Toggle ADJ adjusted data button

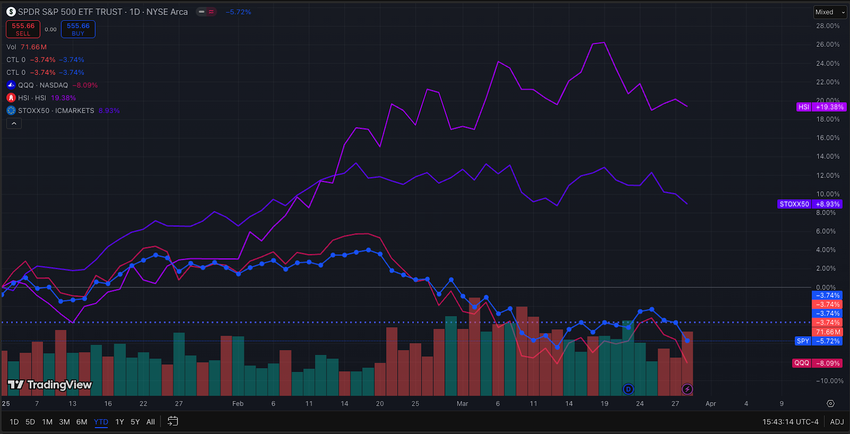point(836,421)
